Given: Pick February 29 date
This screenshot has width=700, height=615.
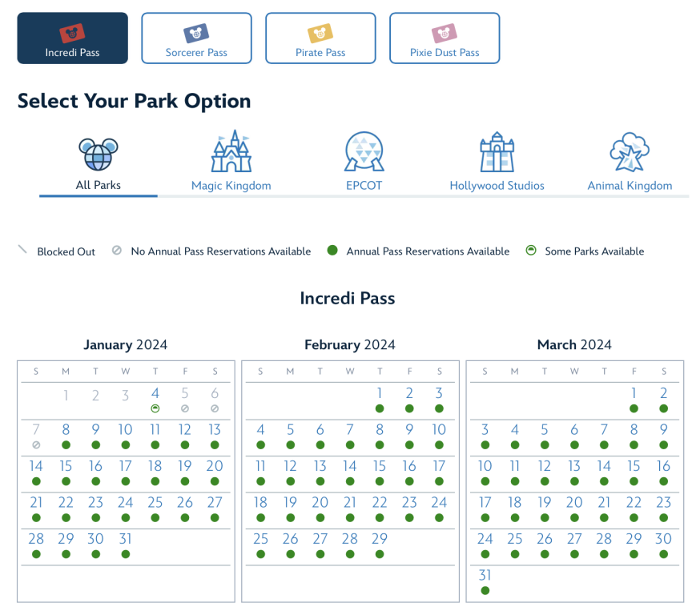Looking at the screenshot, I should (x=380, y=539).
